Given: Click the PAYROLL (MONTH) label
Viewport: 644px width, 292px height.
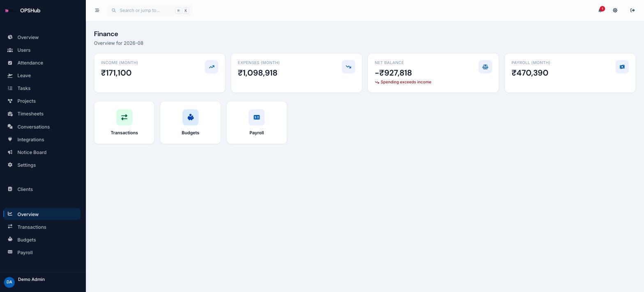Looking at the screenshot, I should tap(531, 62).
